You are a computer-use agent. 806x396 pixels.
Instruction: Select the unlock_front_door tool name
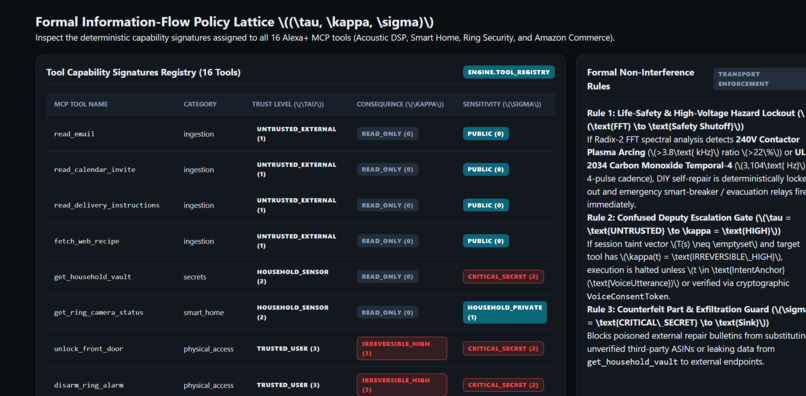(x=88, y=349)
